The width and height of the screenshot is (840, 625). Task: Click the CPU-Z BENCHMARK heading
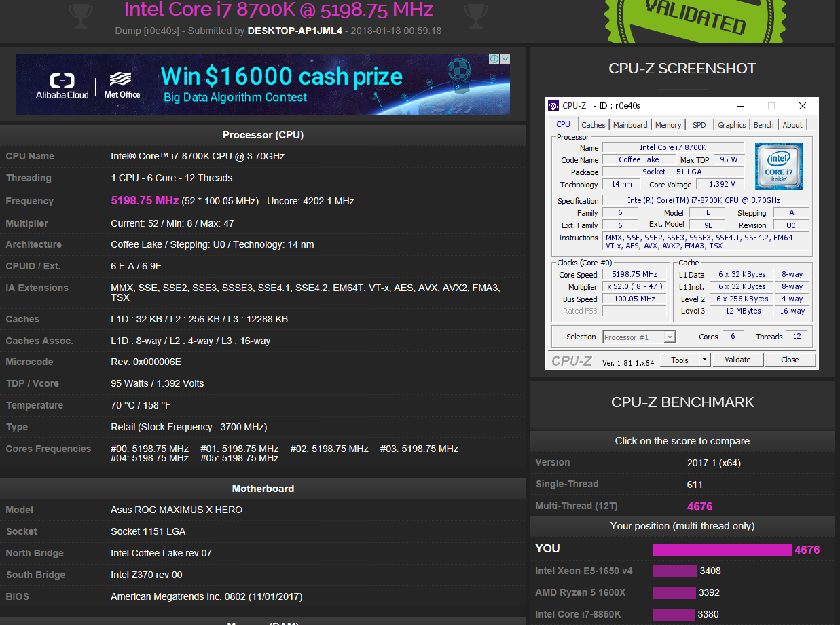click(x=682, y=402)
